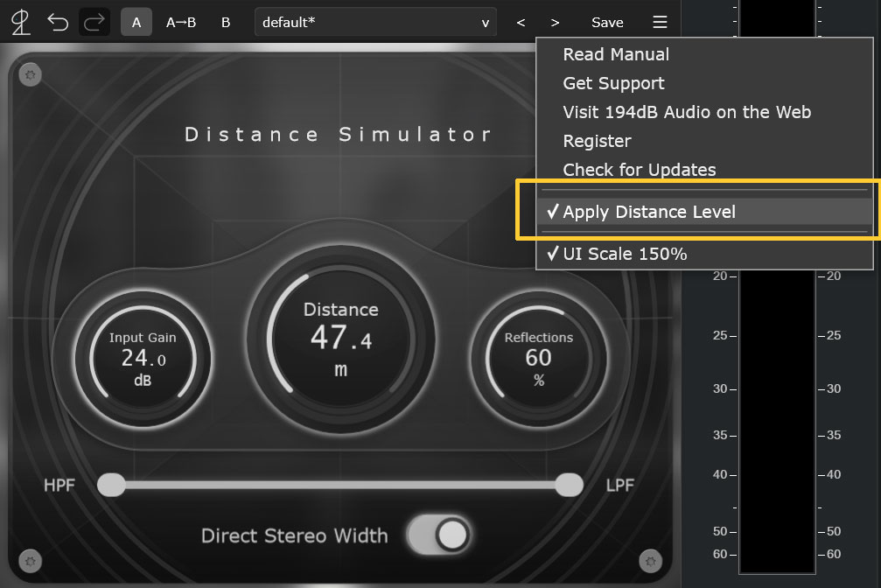The height and width of the screenshot is (588, 881).
Task: Click the HPF slider handle
Action: [x=111, y=485]
